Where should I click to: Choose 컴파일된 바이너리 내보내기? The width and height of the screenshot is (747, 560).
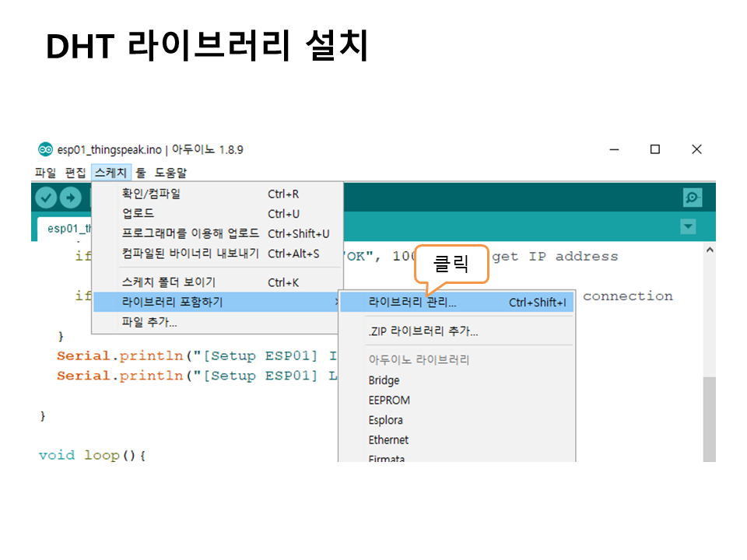[218, 254]
